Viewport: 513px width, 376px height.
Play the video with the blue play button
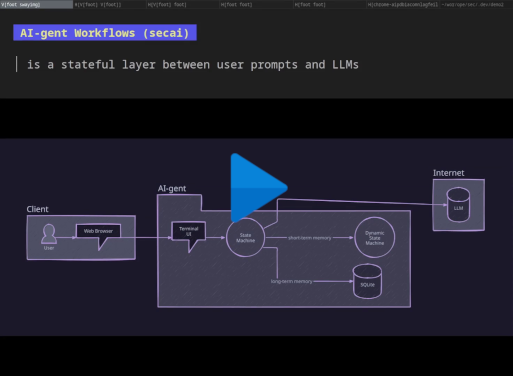[258, 188]
